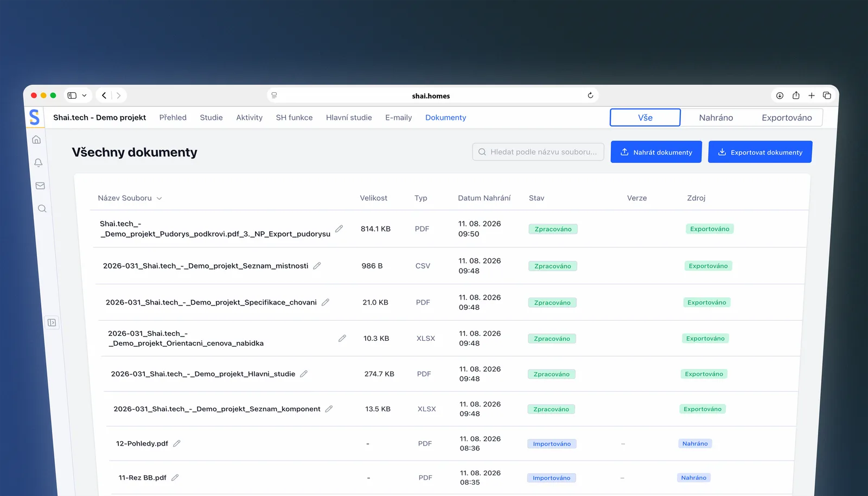
Task: Edit name of Orientacni_cenova_nabidka file
Action: pos(342,338)
